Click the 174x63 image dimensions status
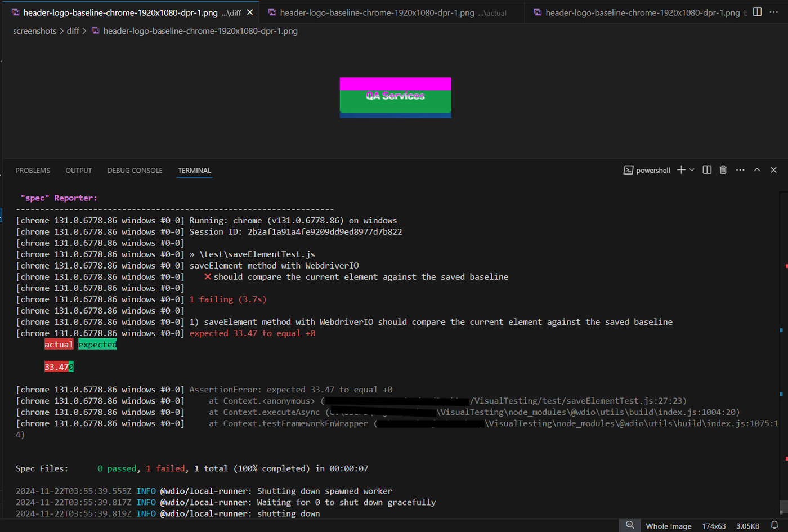 coord(714,526)
